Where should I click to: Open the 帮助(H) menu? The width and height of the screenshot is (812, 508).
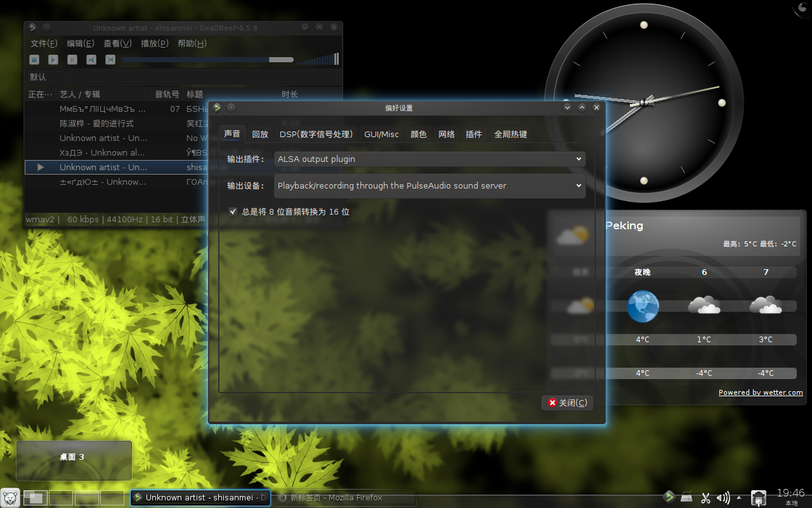[x=192, y=44]
